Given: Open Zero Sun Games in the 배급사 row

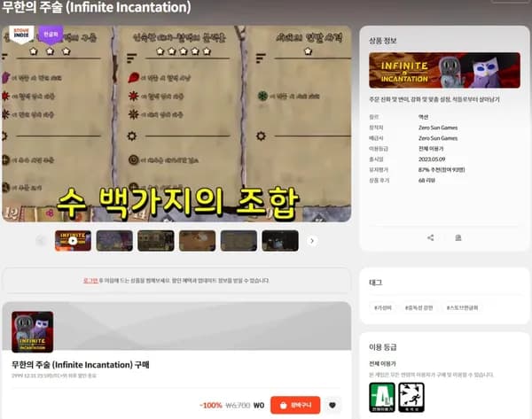Looking at the screenshot, I should [438, 138].
